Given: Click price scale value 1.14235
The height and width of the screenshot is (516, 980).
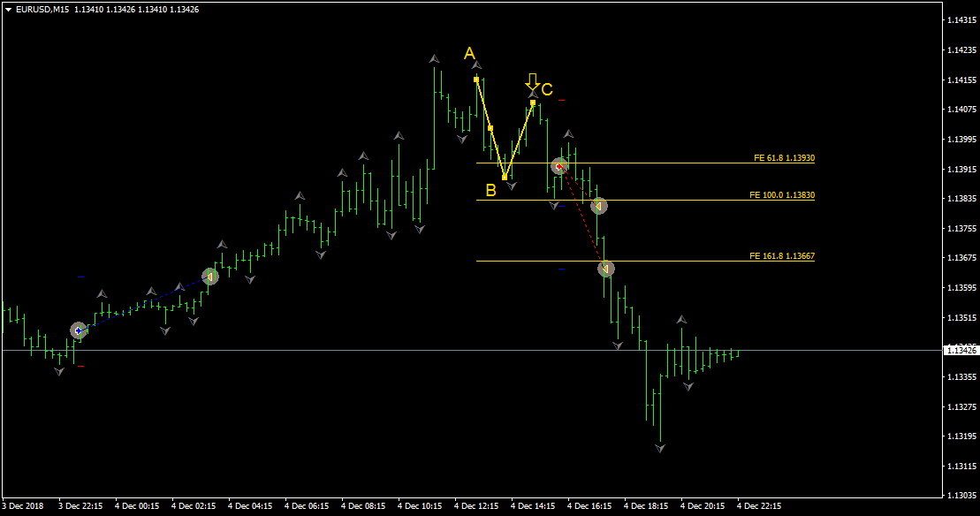Looking at the screenshot, I should point(961,50).
